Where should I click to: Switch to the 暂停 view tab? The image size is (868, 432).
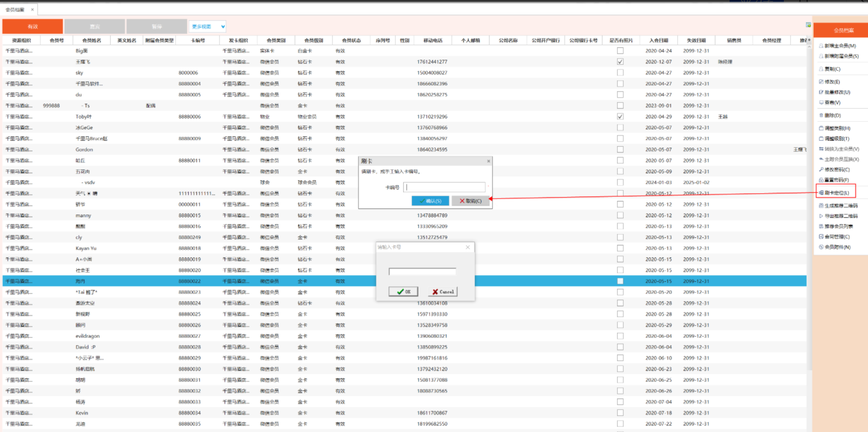click(157, 27)
